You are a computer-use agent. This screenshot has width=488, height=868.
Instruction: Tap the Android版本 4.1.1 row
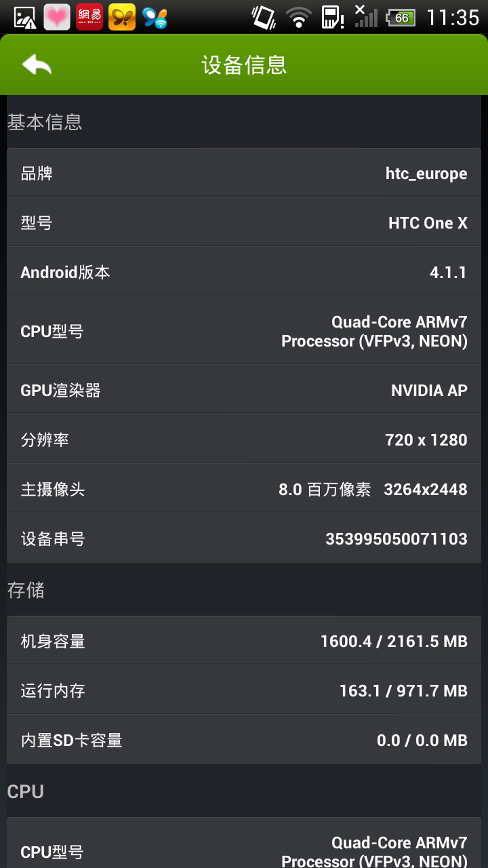tap(244, 273)
